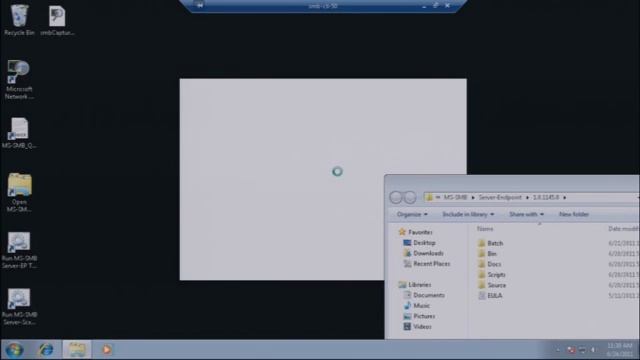Screen dimensions: 640x360
Task: Click version folder in address breadcrumb
Action: [x=546, y=198]
